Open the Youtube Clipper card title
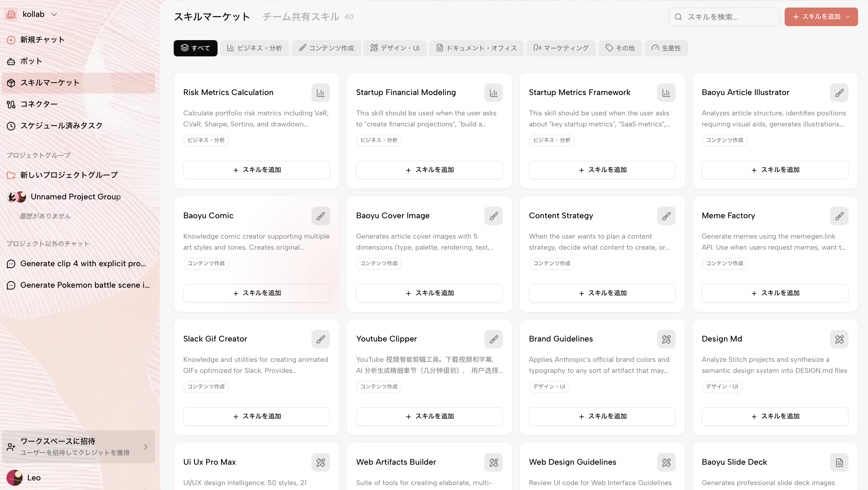 click(386, 339)
